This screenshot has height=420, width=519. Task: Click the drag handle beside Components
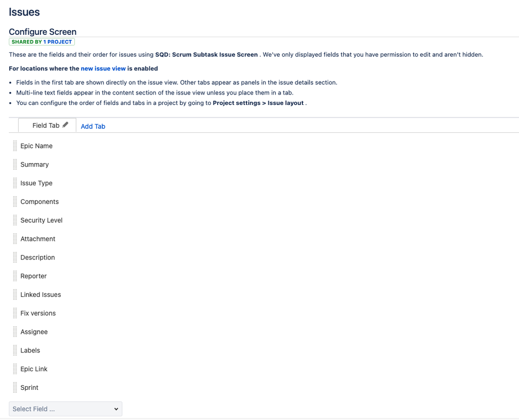click(14, 201)
